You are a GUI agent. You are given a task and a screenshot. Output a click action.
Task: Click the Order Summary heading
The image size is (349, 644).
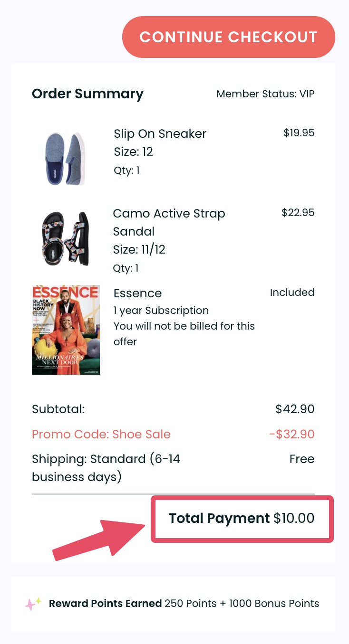[87, 94]
